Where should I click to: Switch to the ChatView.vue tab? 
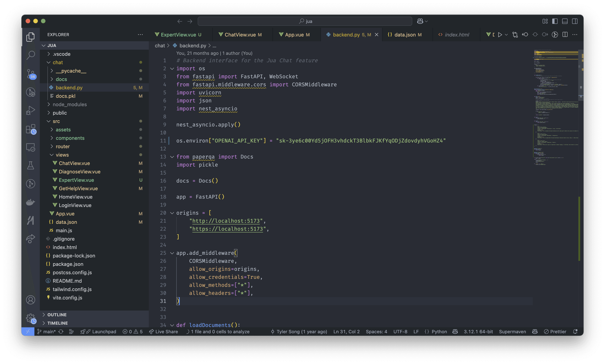[240, 35]
